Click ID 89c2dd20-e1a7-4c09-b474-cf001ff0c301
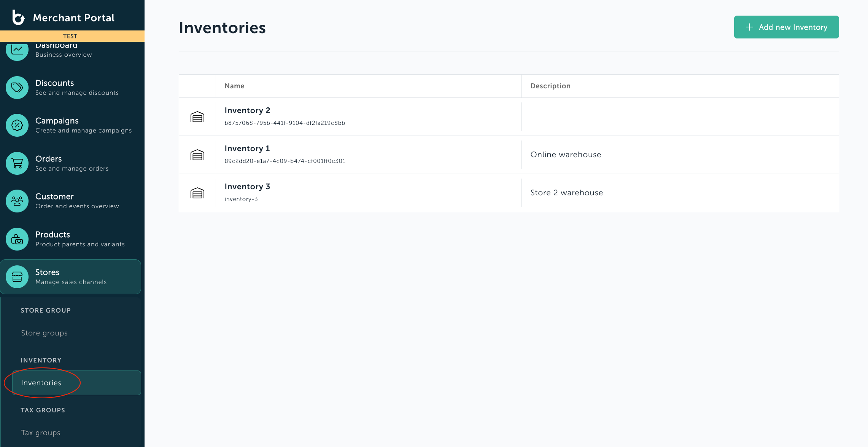This screenshot has width=868, height=447. [285, 161]
